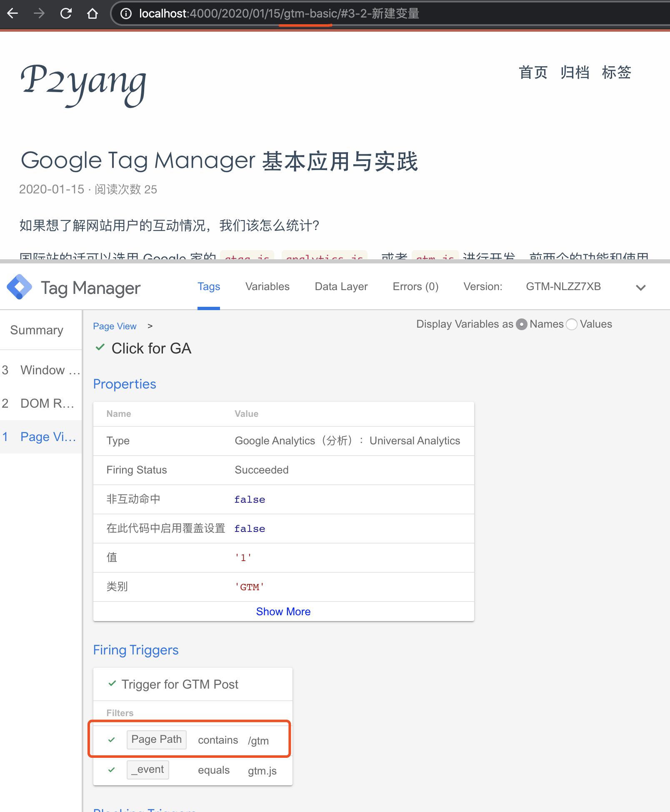Select Values radio for variable display
Viewport: 670px width, 812px height.
coord(572,324)
